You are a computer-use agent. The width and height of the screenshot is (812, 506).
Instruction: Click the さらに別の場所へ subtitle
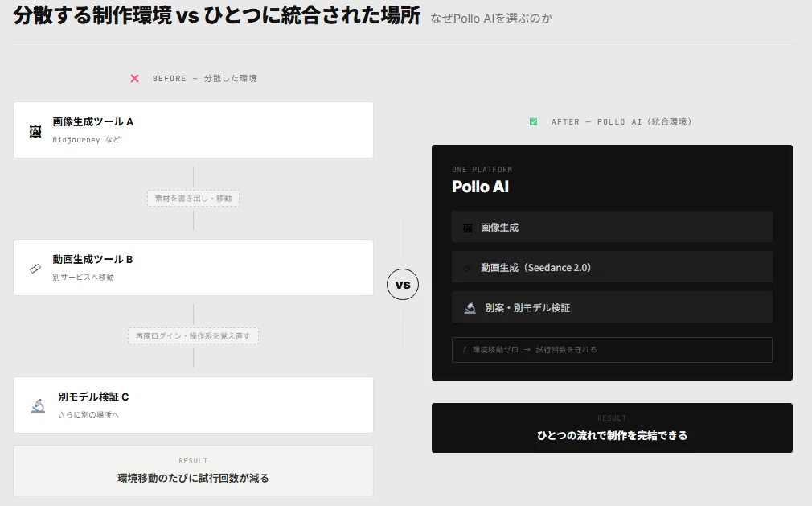pyautogui.click(x=88, y=415)
